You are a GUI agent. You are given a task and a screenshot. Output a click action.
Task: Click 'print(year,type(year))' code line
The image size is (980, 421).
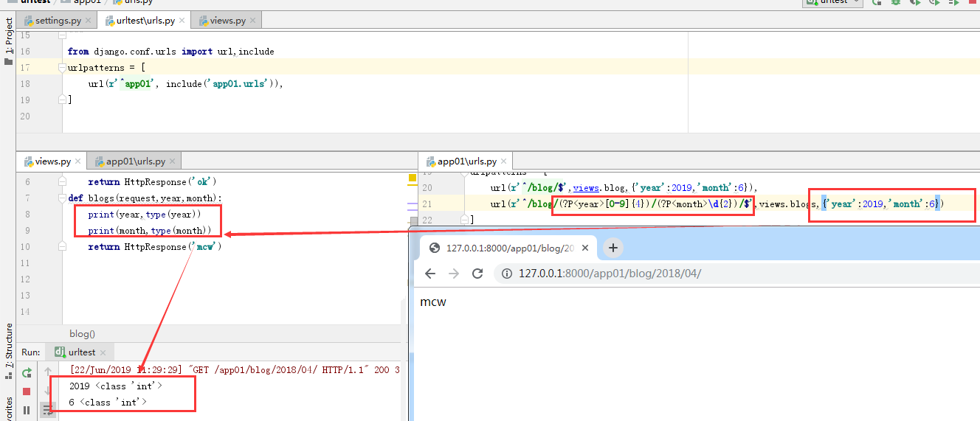[x=144, y=215]
